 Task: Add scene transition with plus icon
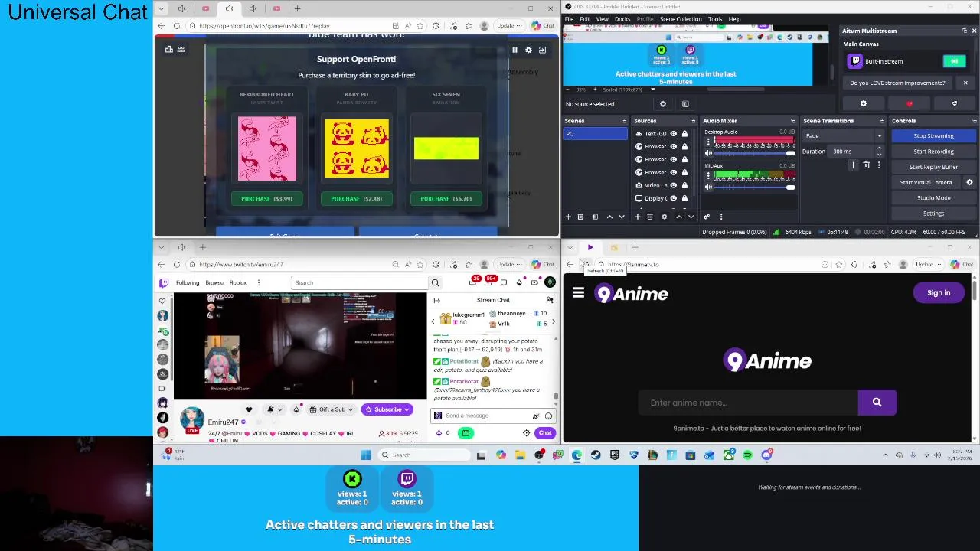[853, 165]
